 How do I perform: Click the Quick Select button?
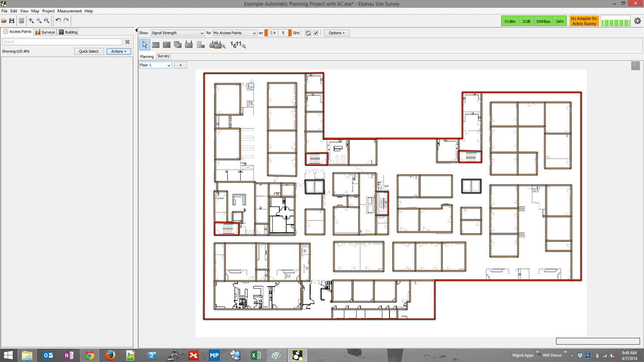[89, 51]
